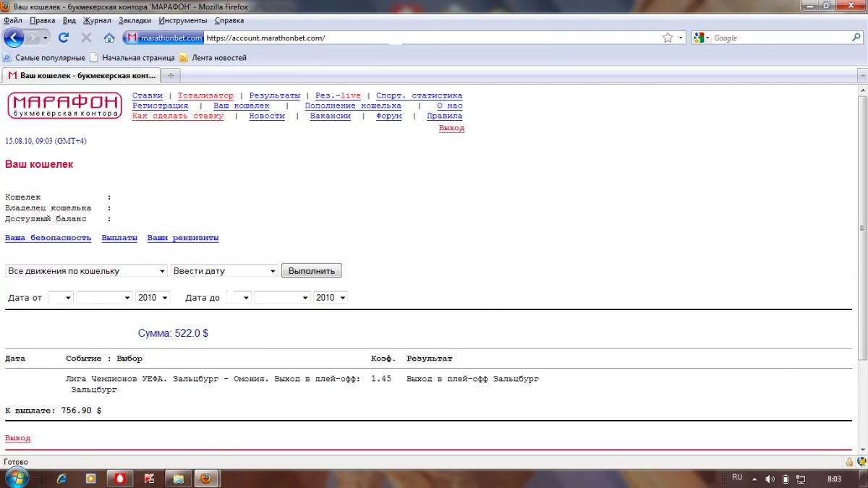Open the Windows Start button
This screenshot has width=868, height=488.
click(x=16, y=478)
